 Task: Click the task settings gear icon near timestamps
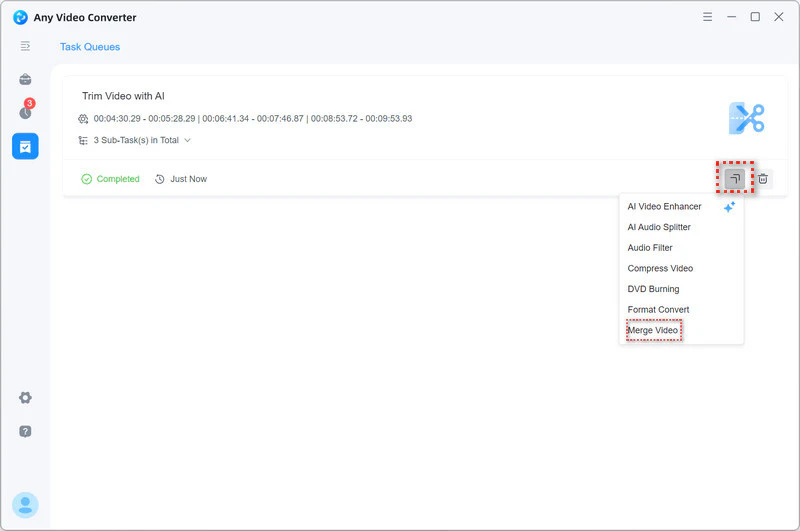click(83, 119)
